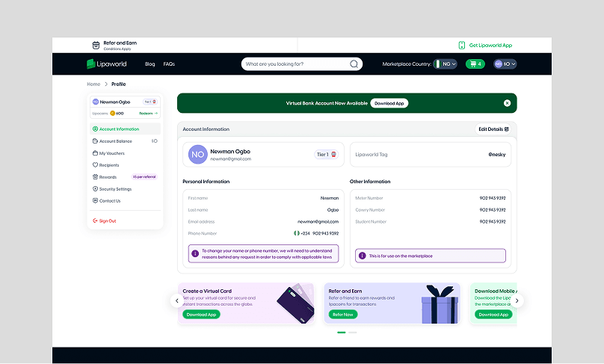Click the Nigerian flag beside phone number
604x364 pixels.
[x=296, y=233]
